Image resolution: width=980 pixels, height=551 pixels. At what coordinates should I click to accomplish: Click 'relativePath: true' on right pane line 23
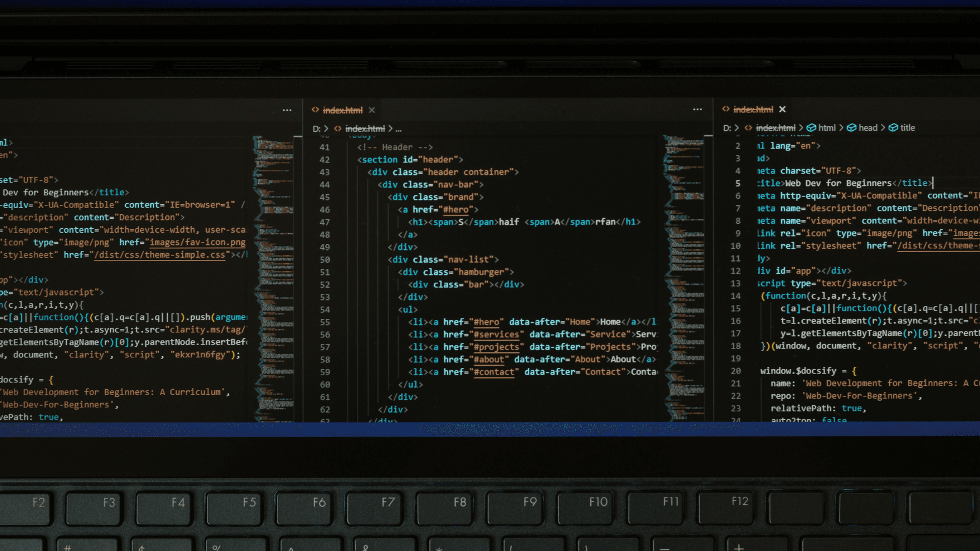coord(818,408)
